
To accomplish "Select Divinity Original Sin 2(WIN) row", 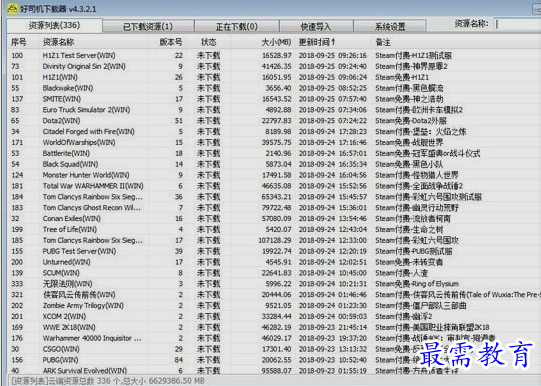I will pos(274,66).
